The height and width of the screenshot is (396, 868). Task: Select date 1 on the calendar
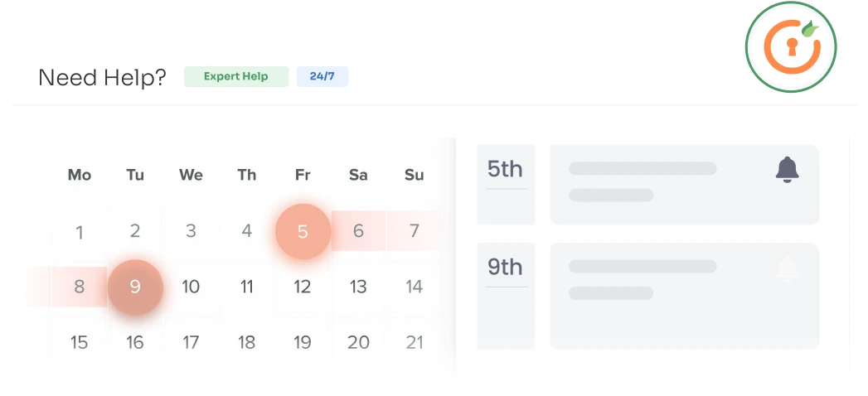(80, 232)
